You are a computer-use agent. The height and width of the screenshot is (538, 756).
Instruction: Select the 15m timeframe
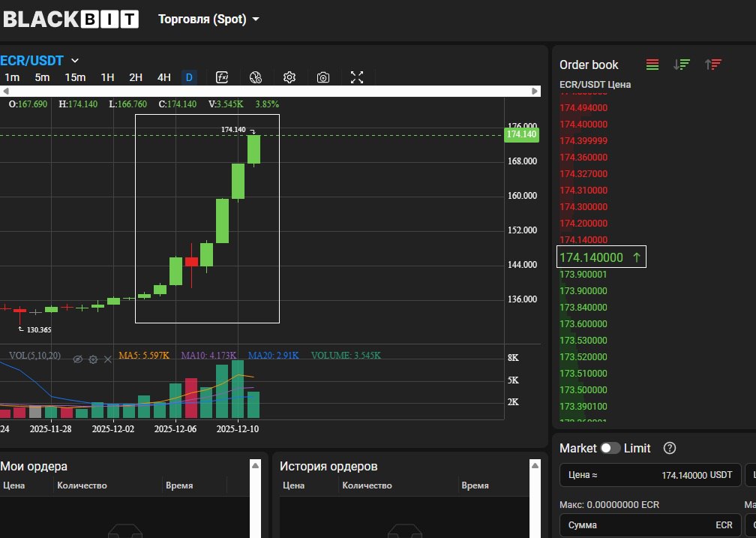(75, 77)
